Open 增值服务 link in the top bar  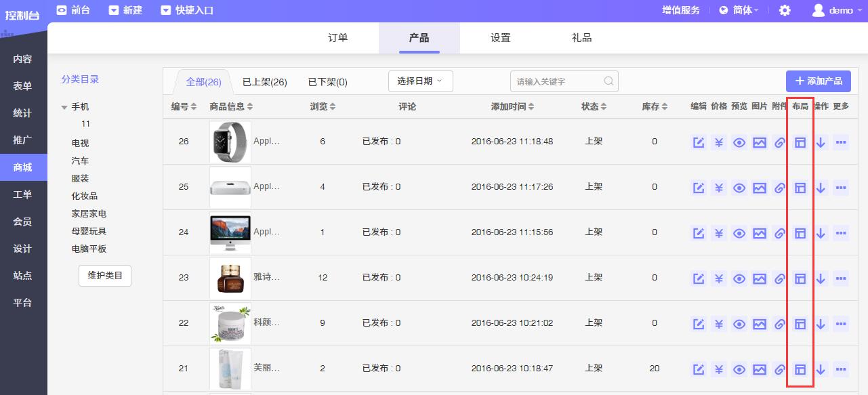coord(681,10)
